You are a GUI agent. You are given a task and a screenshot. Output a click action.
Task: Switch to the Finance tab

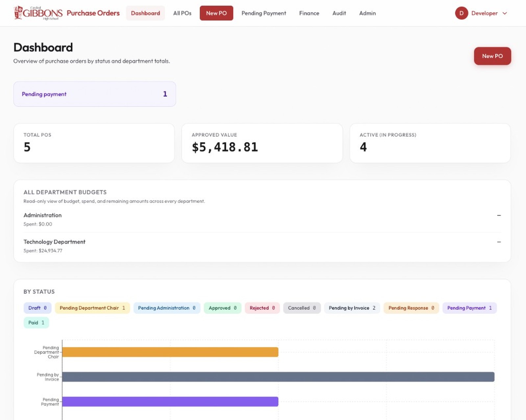pos(309,13)
